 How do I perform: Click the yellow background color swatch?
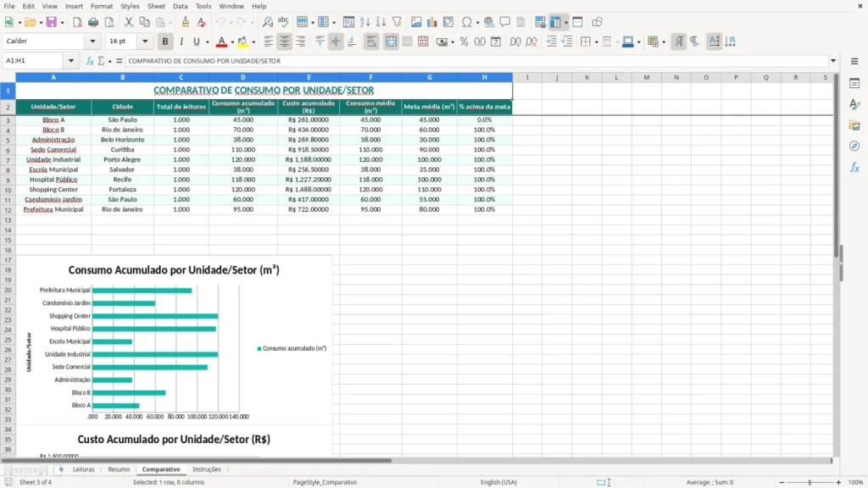(242, 42)
